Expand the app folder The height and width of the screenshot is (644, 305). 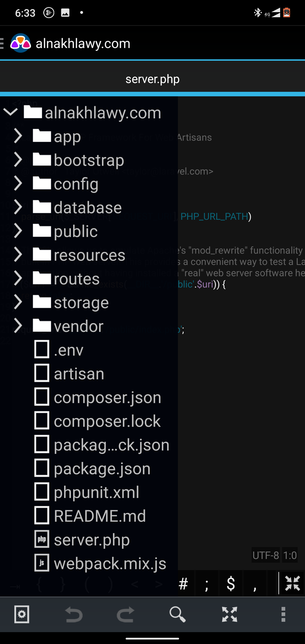18,136
